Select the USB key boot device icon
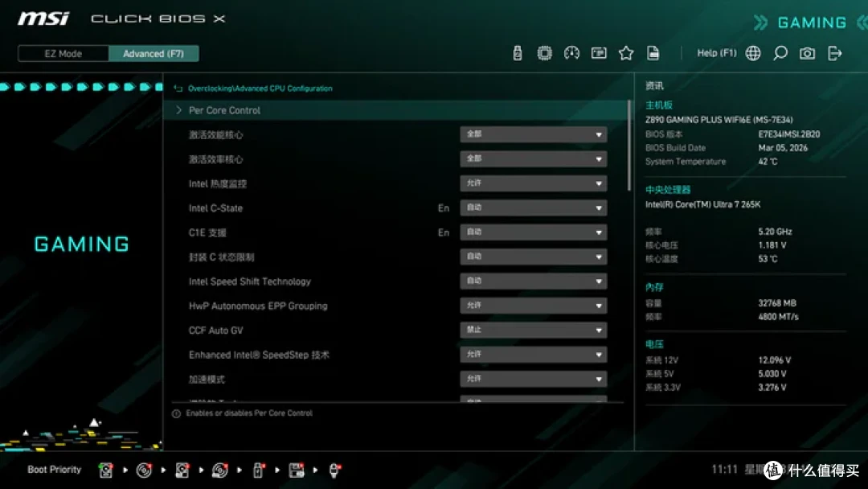The image size is (868, 489). point(258,471)
